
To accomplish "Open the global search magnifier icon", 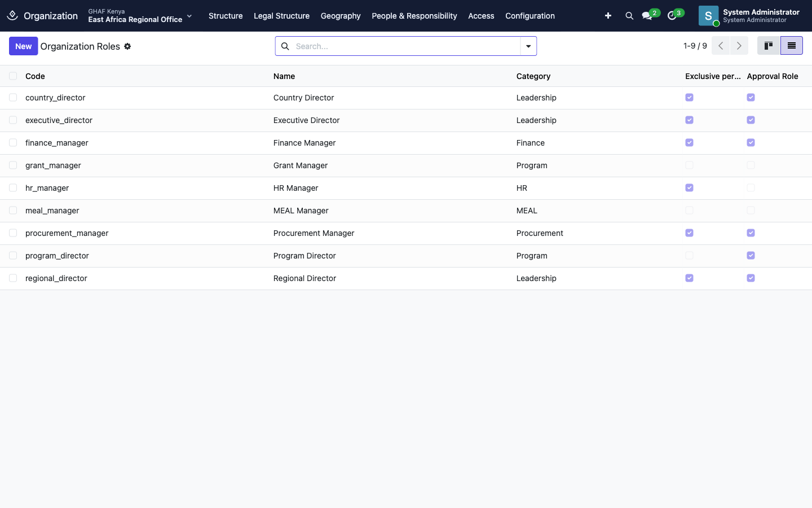I will point(629,16).
